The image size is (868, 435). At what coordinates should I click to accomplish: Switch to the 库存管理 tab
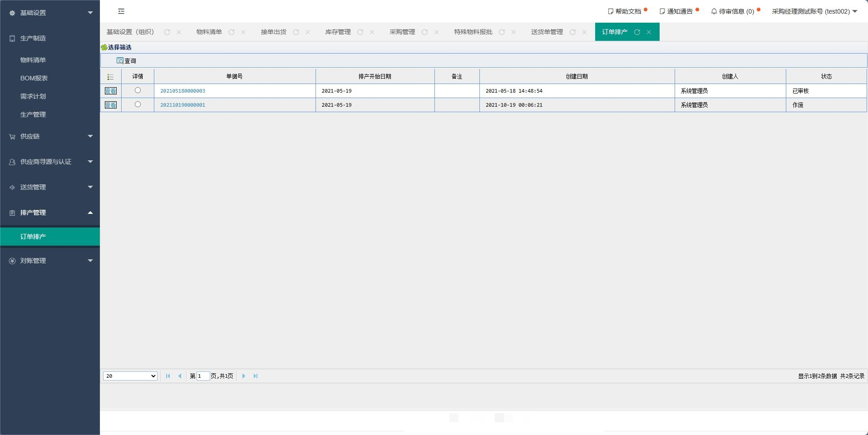click(338, 32)
